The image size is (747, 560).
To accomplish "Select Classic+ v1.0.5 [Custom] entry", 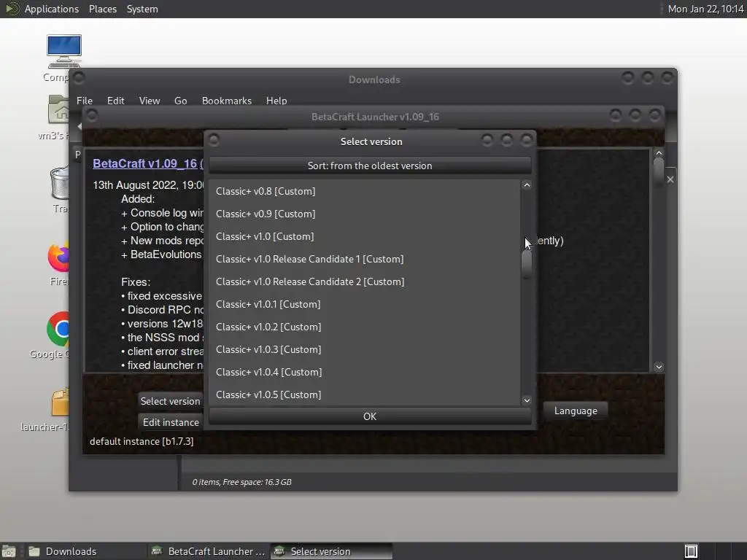I will click(x=365, y=394).
